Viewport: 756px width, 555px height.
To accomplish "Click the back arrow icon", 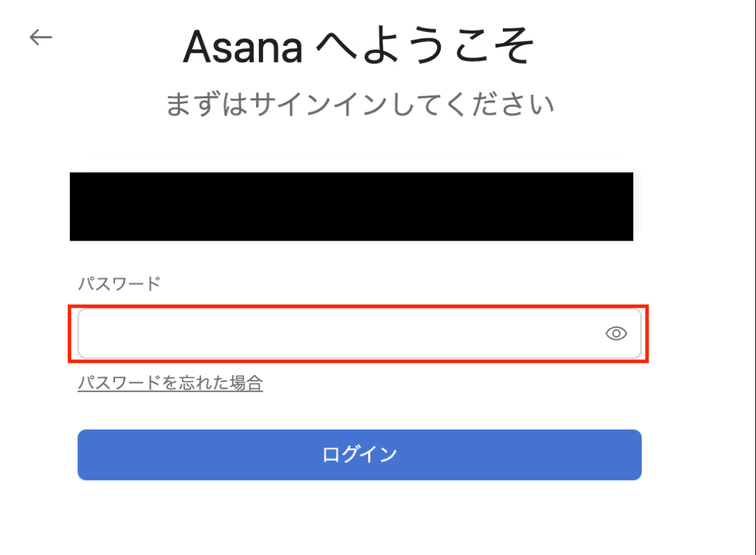I will point(41,37).
